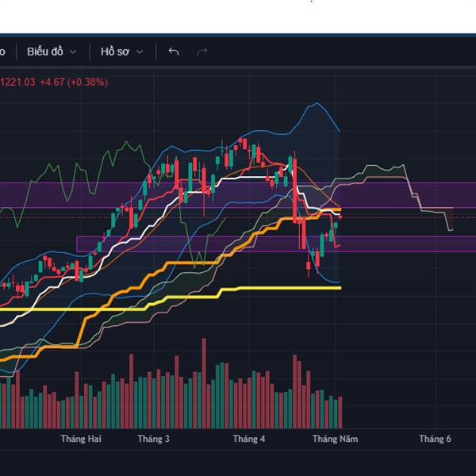
Task: Select the Tháng Hai time axis label
Action: [x=81, y=439]
